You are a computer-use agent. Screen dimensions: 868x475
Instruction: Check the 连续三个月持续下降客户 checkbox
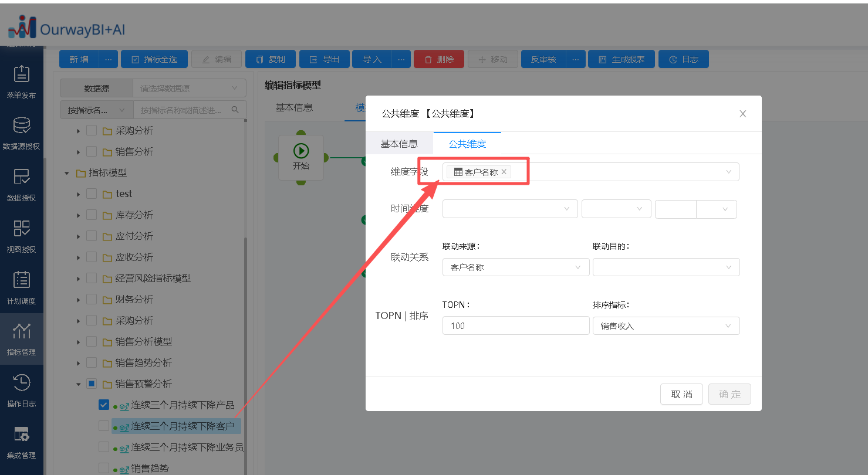pyautogui.click(x=104, y=426)
